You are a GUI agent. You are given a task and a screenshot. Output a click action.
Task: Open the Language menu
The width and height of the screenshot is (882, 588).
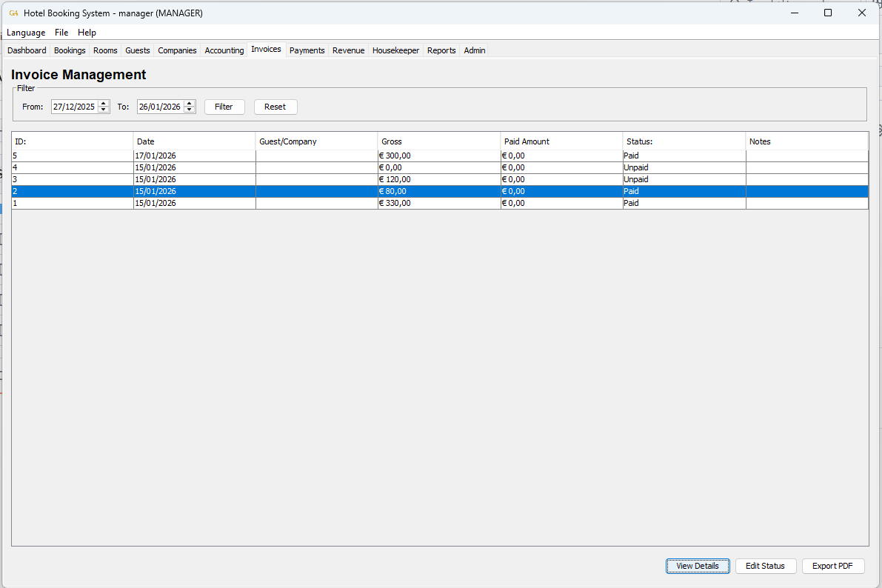point(26,33)
